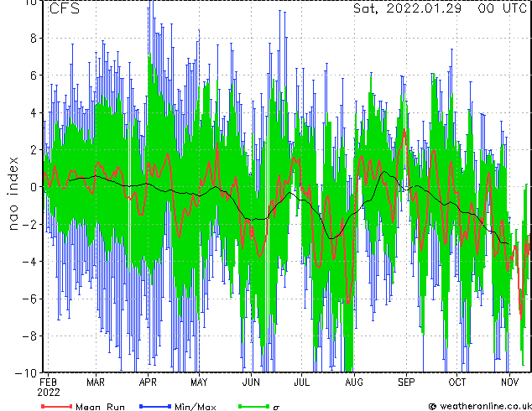Click the red Mean Run legend swatch
The width and height of the screenshot is (532, 411).
(57, 406)
